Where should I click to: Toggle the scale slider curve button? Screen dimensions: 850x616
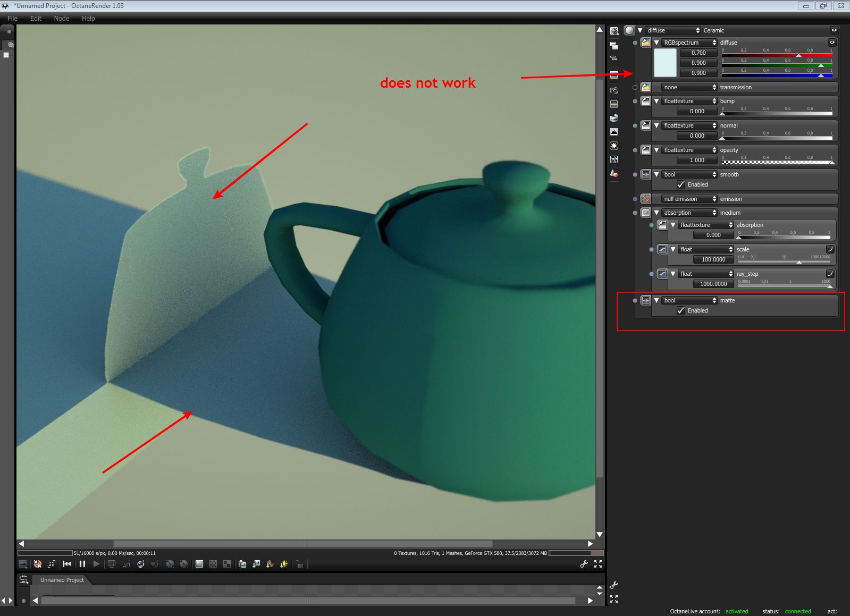pyautogui.click(x=830, y=249)
